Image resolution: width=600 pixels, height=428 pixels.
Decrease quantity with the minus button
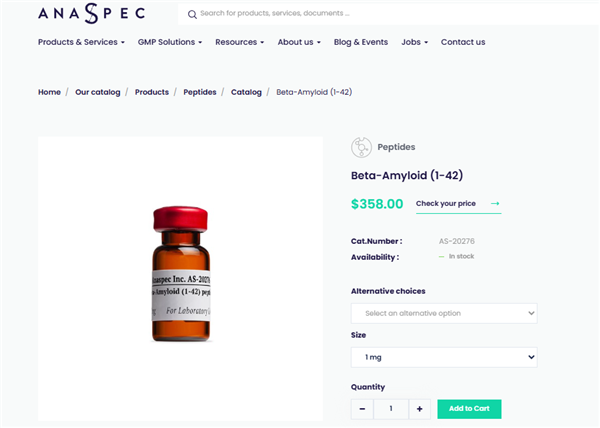[362, 409]
